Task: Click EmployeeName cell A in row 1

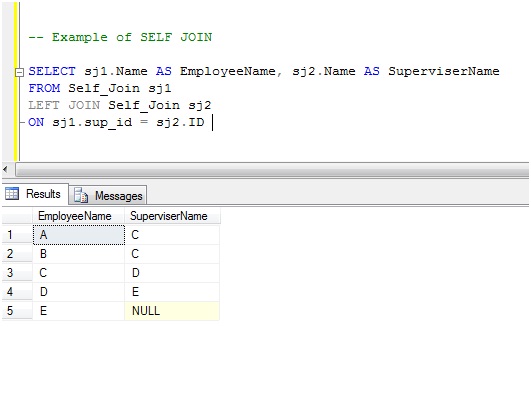Action: click(x=79, y=235)
